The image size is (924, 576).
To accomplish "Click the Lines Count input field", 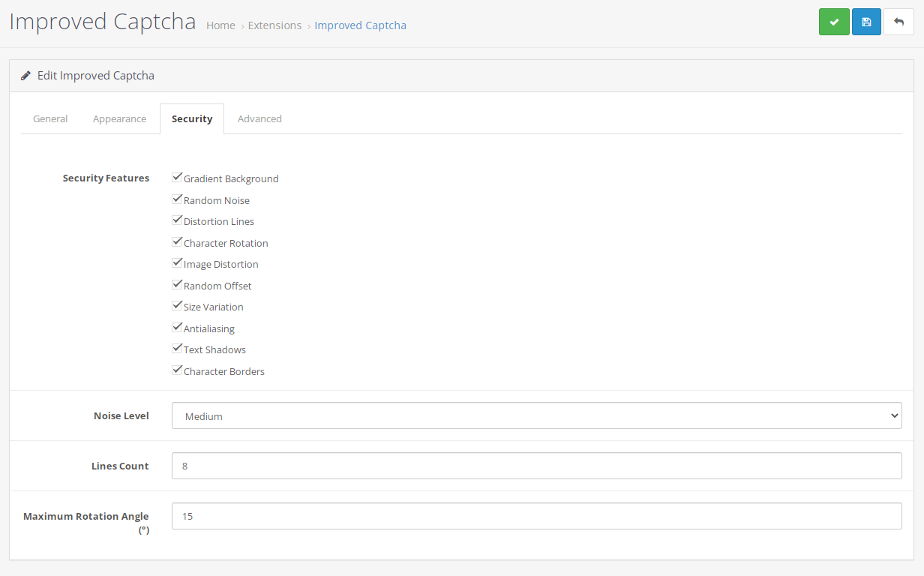I will tap(536, 466).
